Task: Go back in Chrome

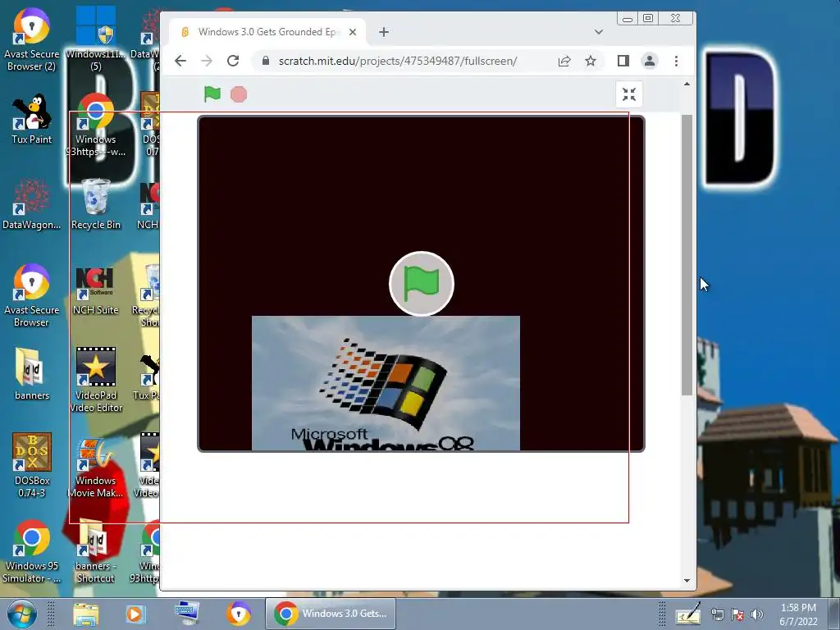Action: click(x=180, y=61)
